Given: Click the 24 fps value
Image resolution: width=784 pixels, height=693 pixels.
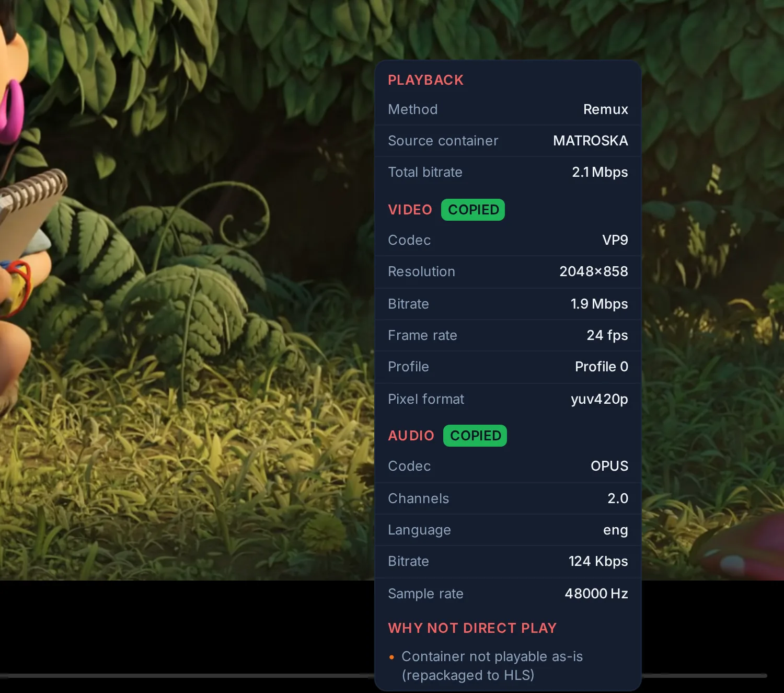Looking at the screenshot, I should pyautogui.click(x=607, y=335).
